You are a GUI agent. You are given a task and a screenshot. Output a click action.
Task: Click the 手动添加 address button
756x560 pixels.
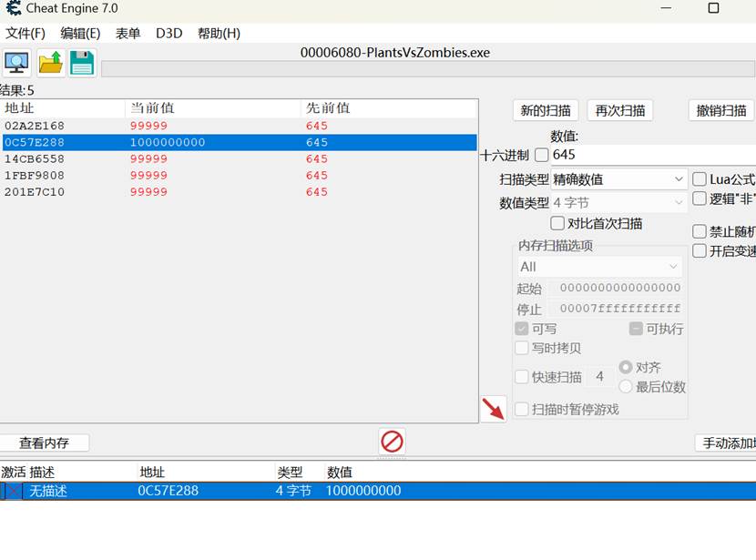726,443
